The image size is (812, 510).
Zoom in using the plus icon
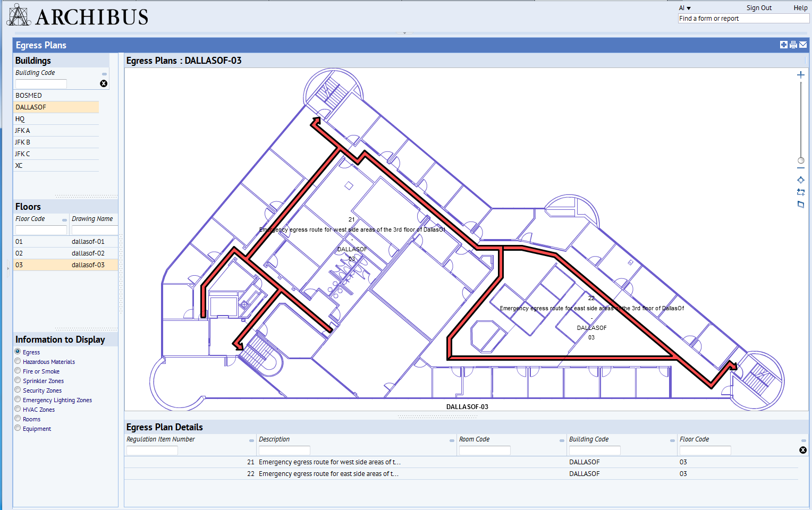click(801, 75)
